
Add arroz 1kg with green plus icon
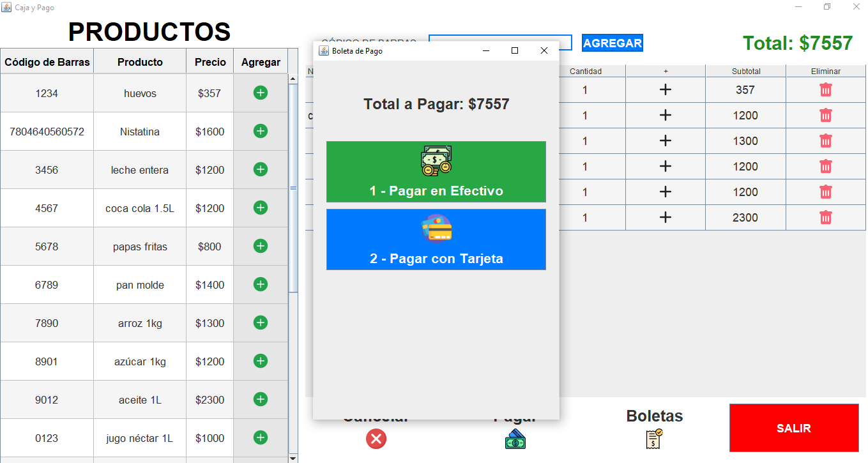click(x=261, y=323)
